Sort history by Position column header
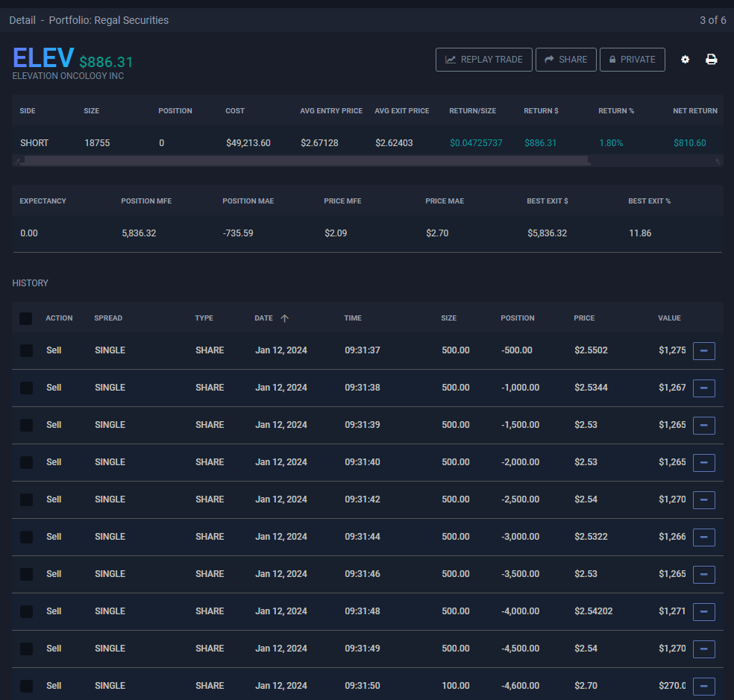Image resolution: width=734 pixels, height=700 pixels. [x=518, y=318]
